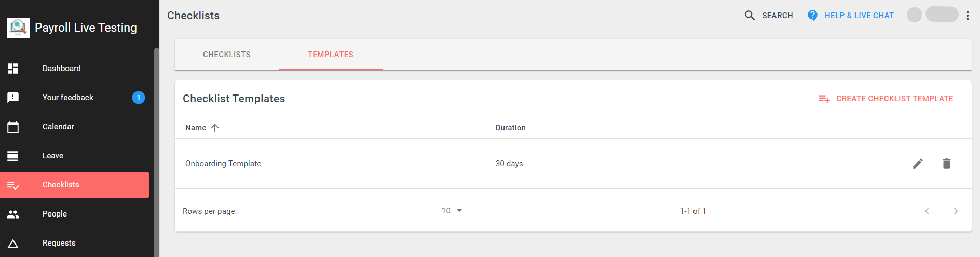Image resolution: width=980 pixels, height=257 pixels.
Task: Sort by Name column arrow
Action: coord(215,128)
